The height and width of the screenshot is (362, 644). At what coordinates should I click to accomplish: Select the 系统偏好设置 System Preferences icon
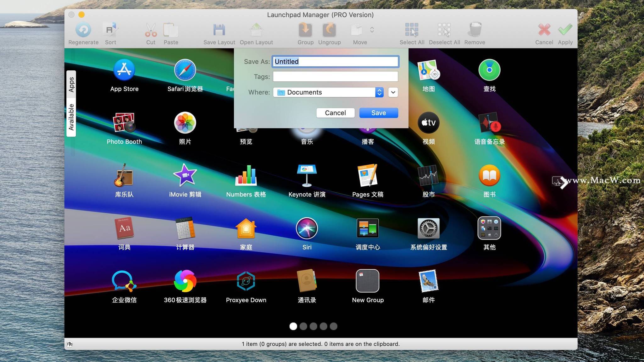(429, 228)
